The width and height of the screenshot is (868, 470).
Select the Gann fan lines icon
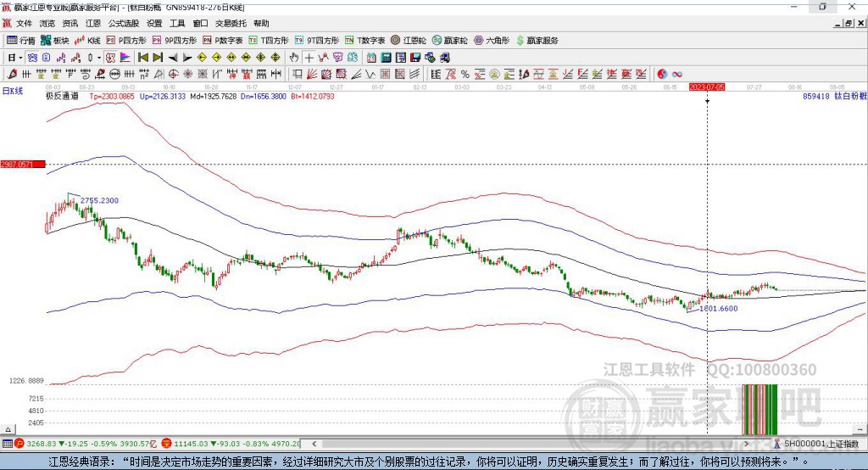tap(312, 75)
